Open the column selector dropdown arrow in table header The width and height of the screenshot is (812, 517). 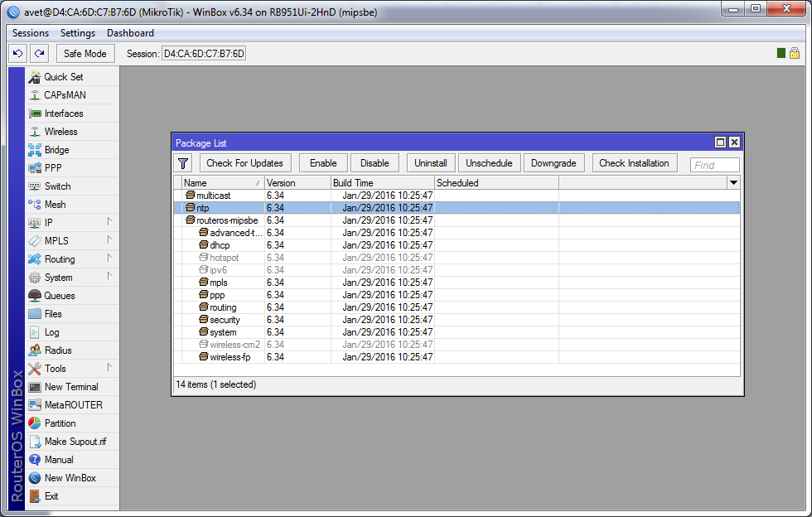[x=733, y=182]
